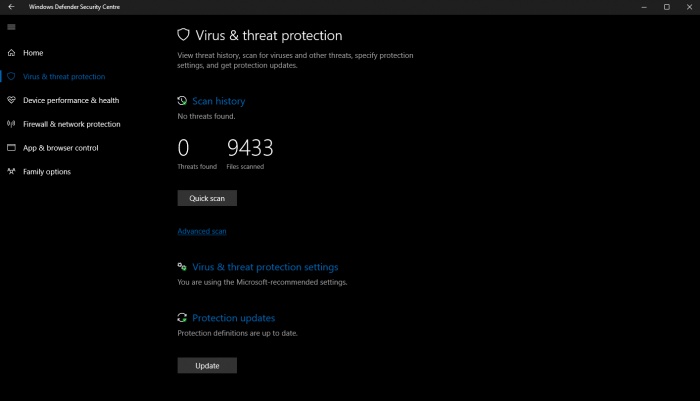700x401 pixels.
Task: Click the Home house icon
Action: 12,53
